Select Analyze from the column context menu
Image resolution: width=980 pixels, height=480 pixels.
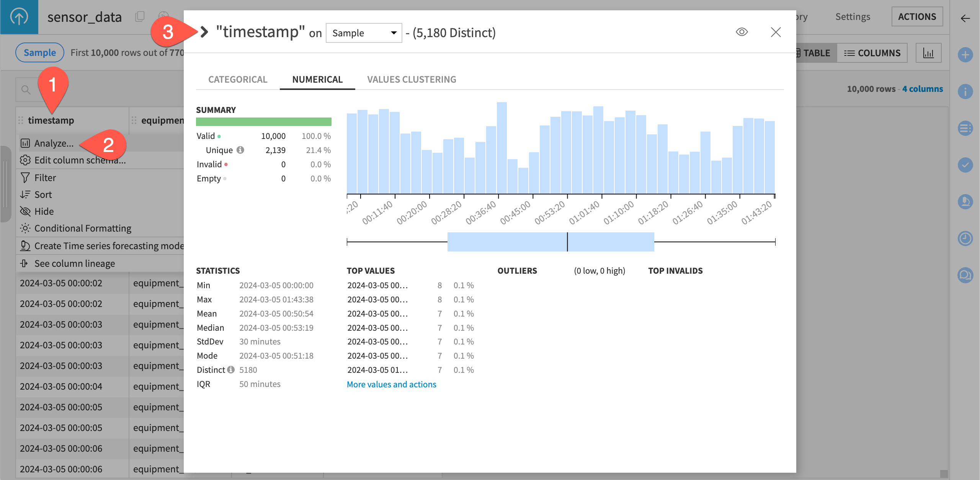tap(54, 143)
